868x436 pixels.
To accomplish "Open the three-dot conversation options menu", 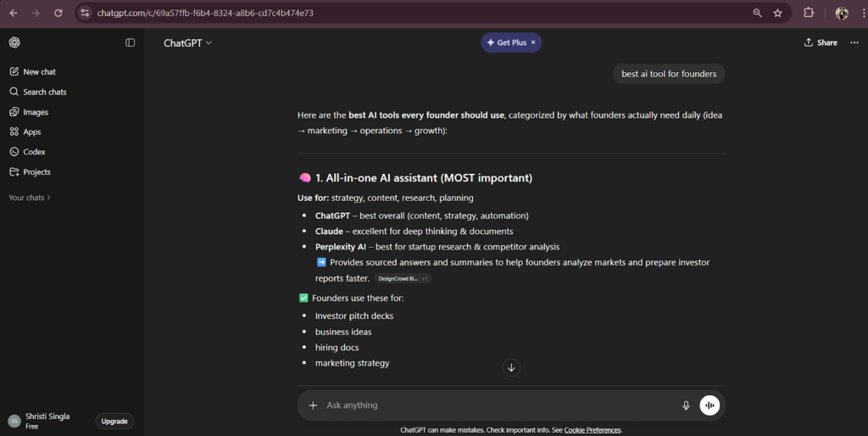I will (854, 42).
